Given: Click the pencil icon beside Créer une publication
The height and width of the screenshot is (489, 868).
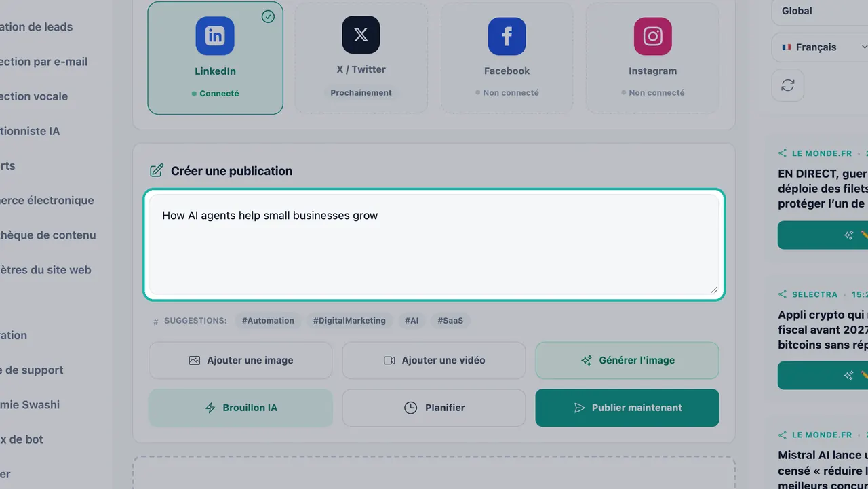Looking at the screenshot, I should pos(157,171).
